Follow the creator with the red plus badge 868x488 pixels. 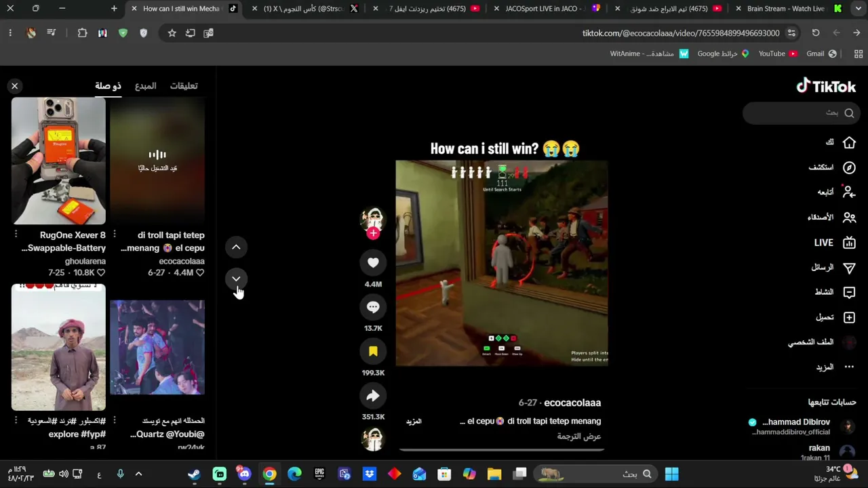pos(373,233)
